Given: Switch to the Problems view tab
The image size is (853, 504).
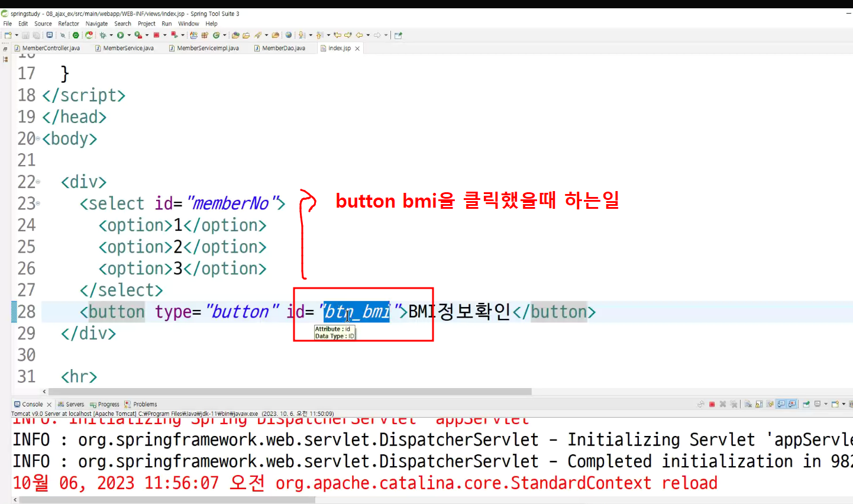Looking at the screenshot, I should 141,405.
